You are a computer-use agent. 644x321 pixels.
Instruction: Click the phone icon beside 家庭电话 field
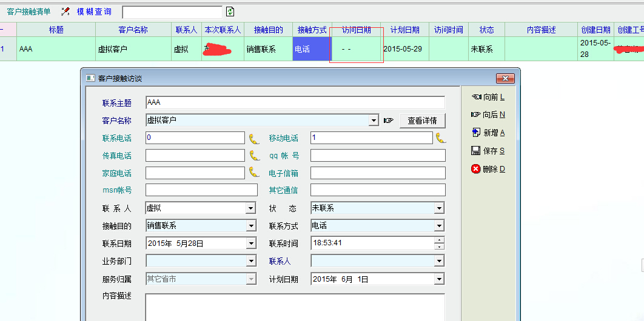point(253,173)
